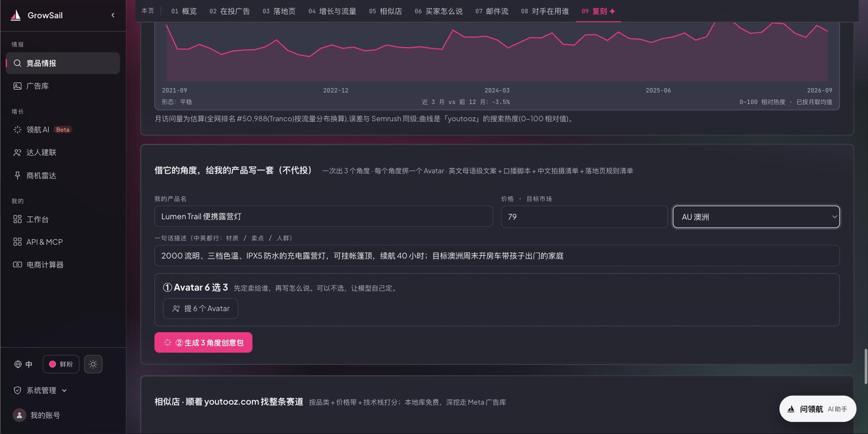Click the 商机雷达 pin icon

tap(18, 175)
